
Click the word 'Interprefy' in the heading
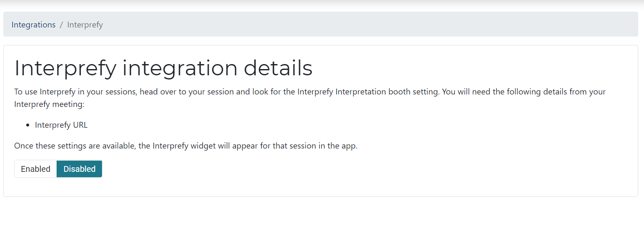point(65,68)
